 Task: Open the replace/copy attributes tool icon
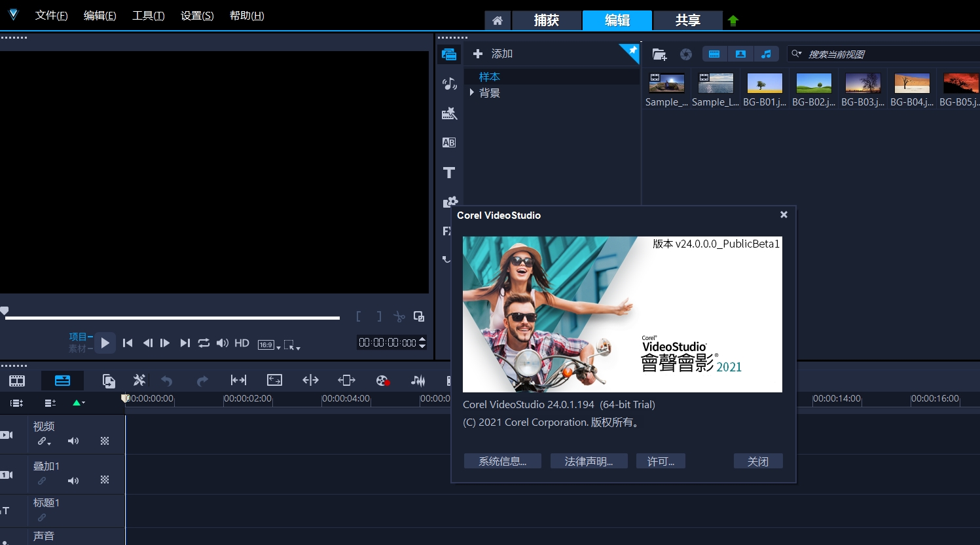[x=109, y=381]
